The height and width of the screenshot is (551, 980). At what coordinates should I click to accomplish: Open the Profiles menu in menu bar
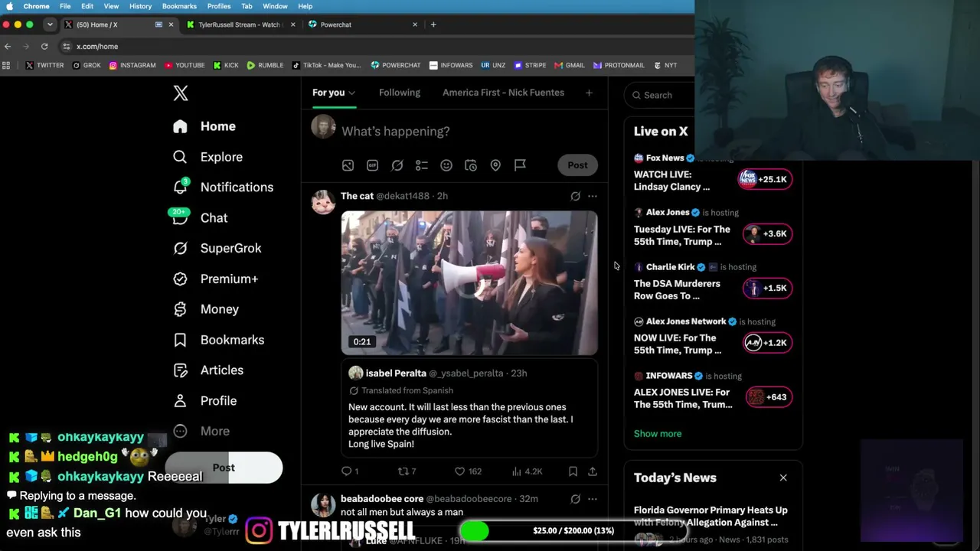click(x=218, y=6)
